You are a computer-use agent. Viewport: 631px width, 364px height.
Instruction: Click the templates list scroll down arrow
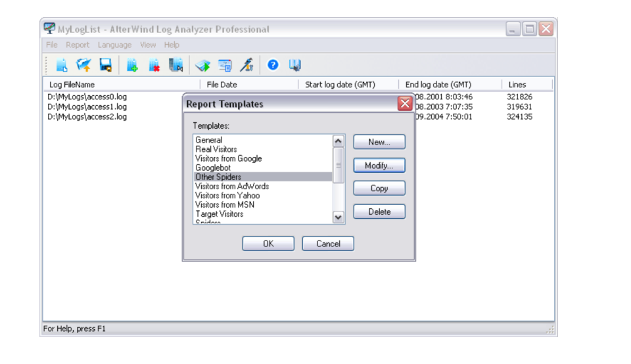coord(338,217)
